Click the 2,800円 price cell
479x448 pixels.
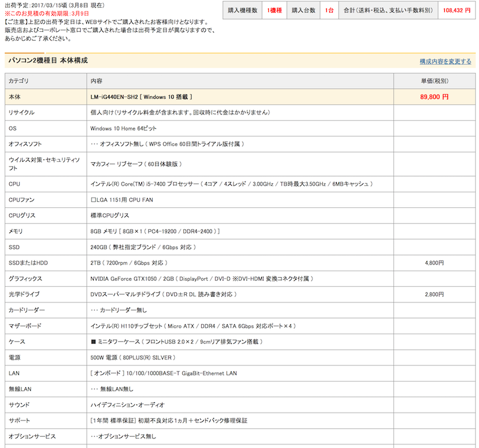click(x=434, y=294)
